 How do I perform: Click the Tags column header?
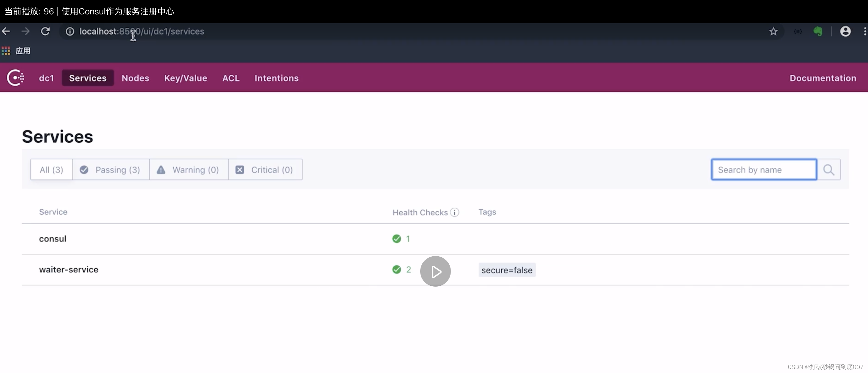[x=487, y=212]
